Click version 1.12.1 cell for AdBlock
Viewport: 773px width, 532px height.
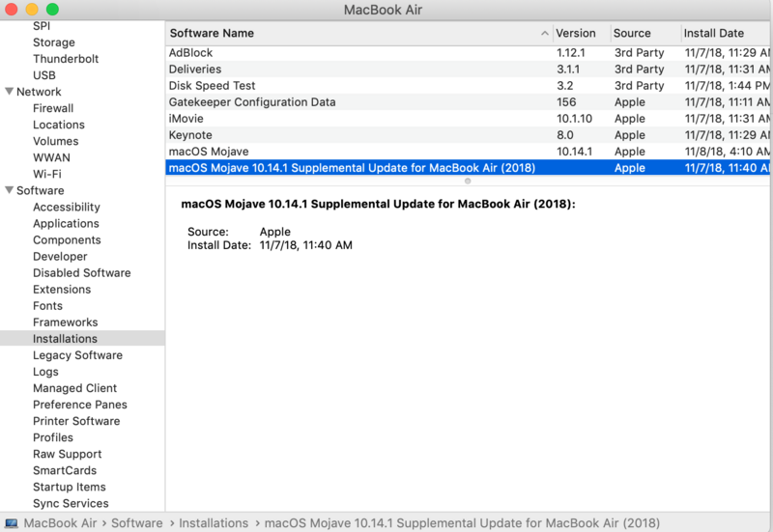(570, 53)
